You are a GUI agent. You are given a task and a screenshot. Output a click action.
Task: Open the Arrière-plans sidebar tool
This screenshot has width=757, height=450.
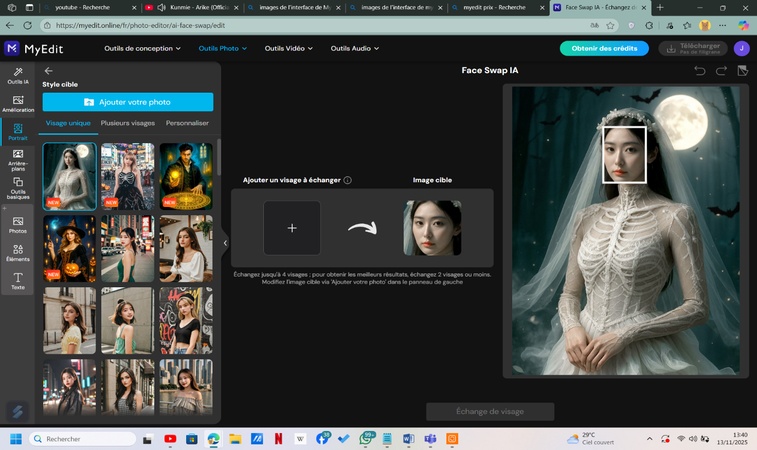click(x=17, y=159)
